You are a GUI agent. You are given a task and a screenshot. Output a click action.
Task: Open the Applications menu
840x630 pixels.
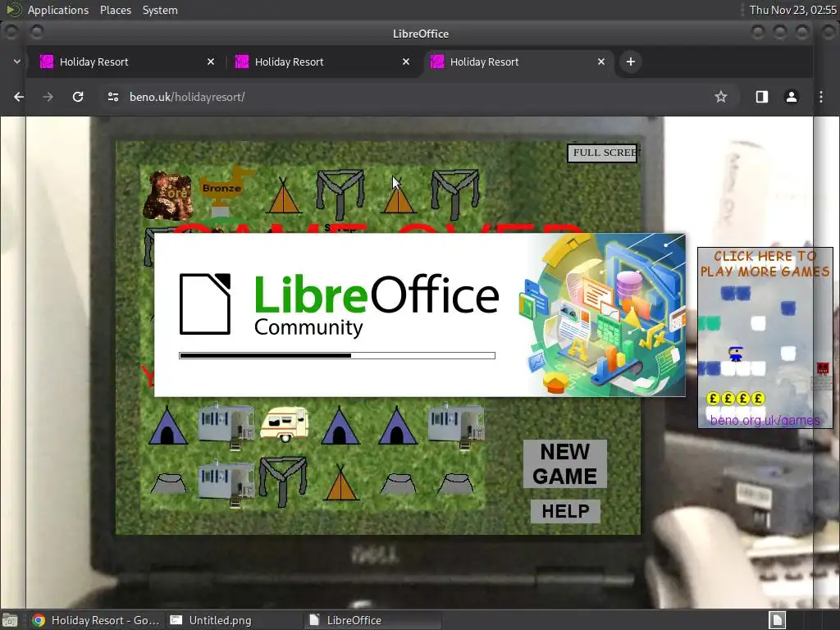tap(58, 10)
